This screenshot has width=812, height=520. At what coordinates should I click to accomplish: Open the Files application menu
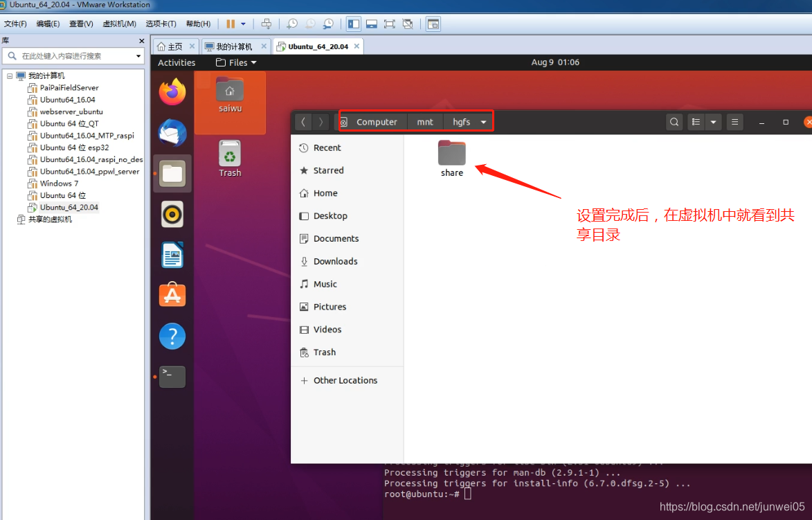click(x=236, y=63)
